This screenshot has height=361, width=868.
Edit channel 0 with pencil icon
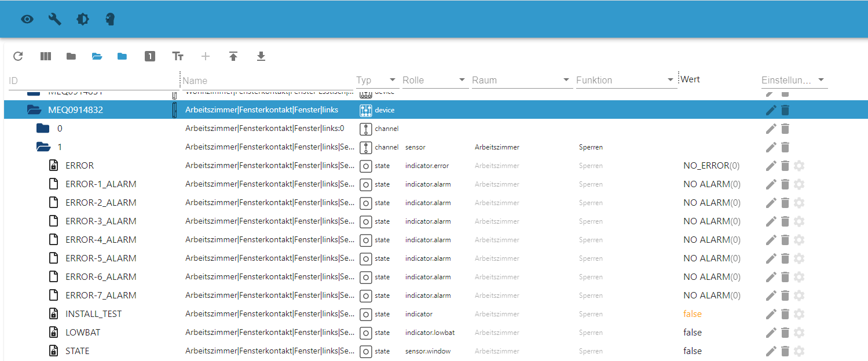point(771,129)
